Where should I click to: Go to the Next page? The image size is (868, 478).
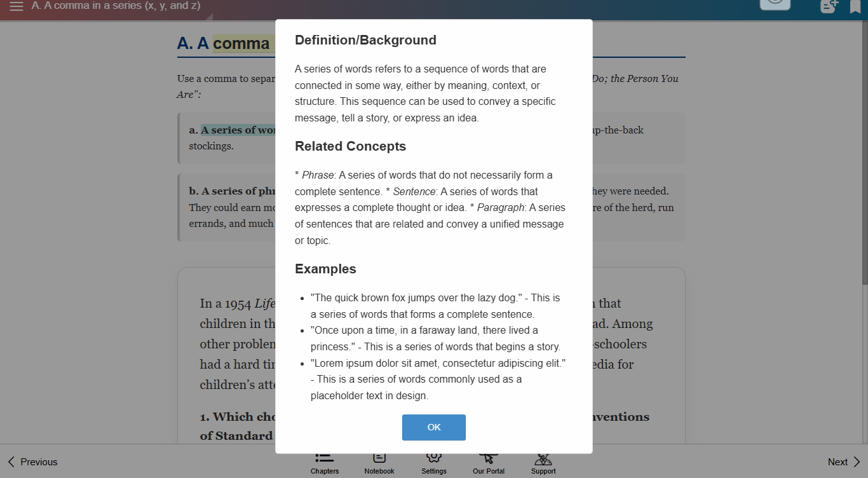843,462
